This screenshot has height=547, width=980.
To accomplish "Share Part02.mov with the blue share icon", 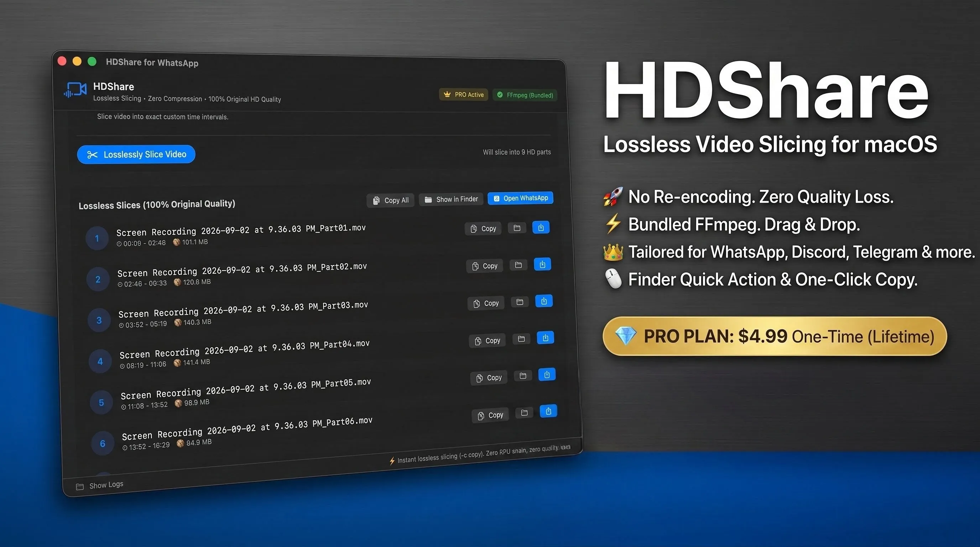I will [x=542, y=264].
